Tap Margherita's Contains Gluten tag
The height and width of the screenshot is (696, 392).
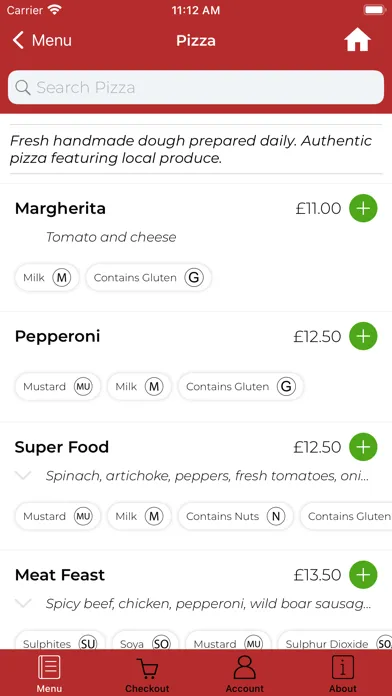(148, 278)
